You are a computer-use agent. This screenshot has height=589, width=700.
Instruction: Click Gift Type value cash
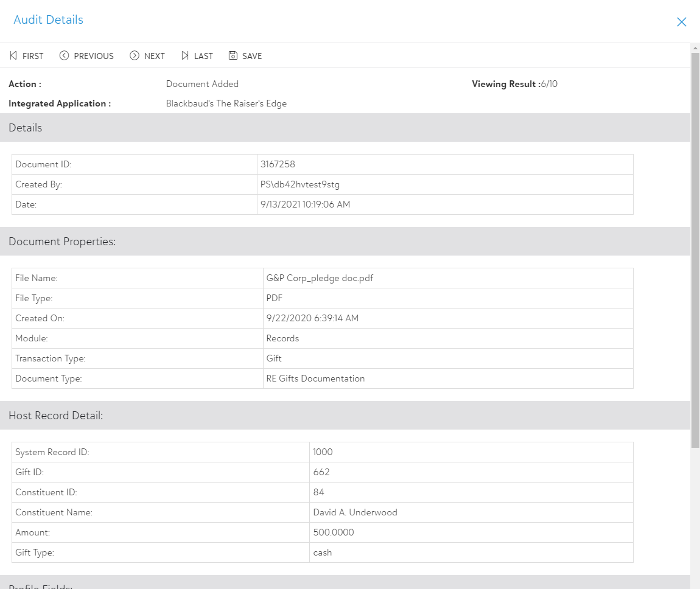click(x=323, y=552)
